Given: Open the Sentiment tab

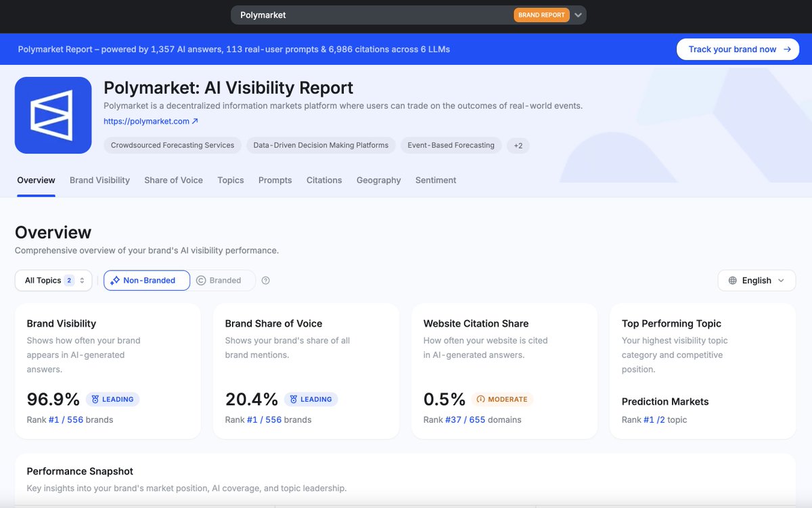Looking at the screenshot, I should click(x=436, y=180).
